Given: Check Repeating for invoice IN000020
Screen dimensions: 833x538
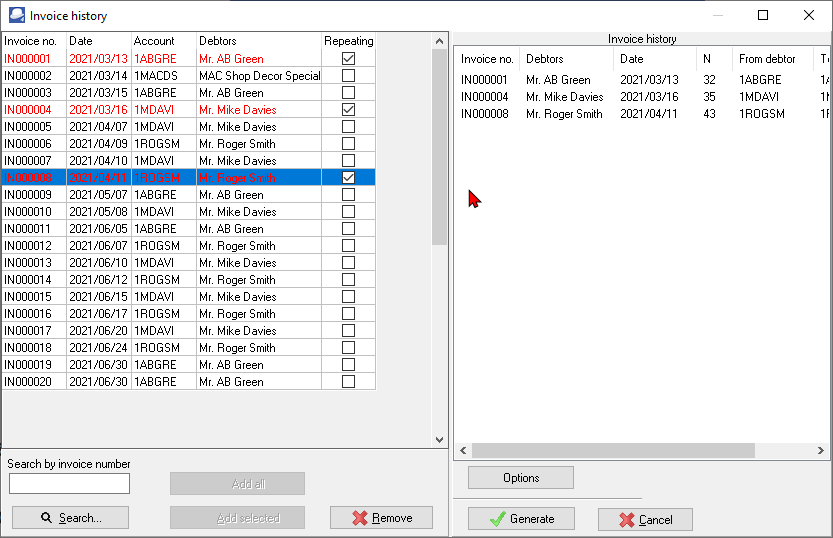Looking at the screenshot, I should click(348, 381).
